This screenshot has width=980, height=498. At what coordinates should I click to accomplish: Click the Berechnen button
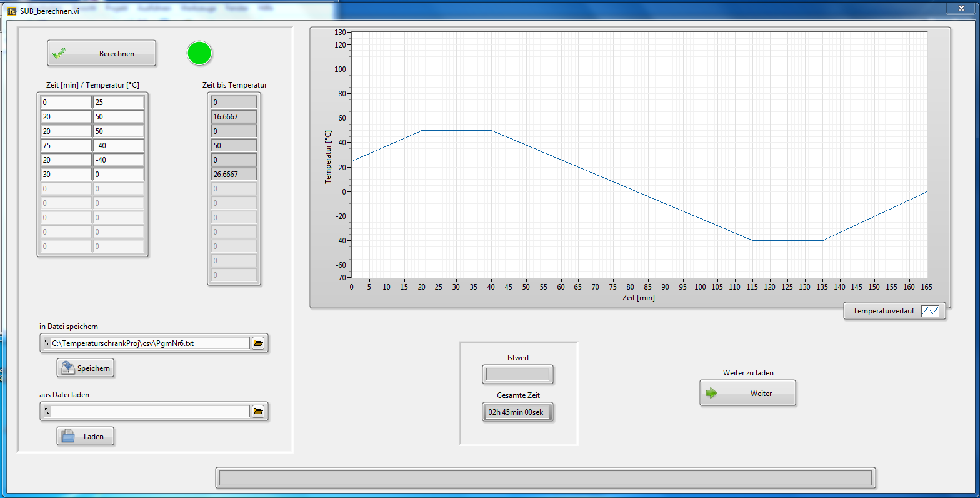[x=102, y=53]
